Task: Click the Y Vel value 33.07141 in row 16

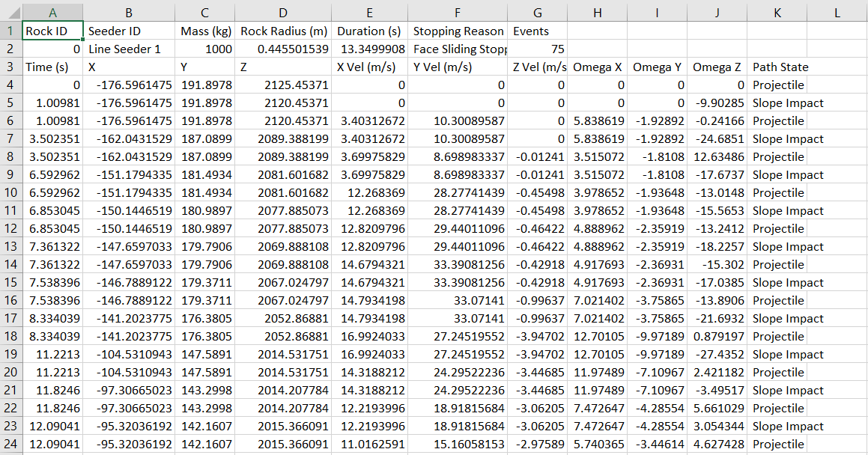Action: [458, 300]
